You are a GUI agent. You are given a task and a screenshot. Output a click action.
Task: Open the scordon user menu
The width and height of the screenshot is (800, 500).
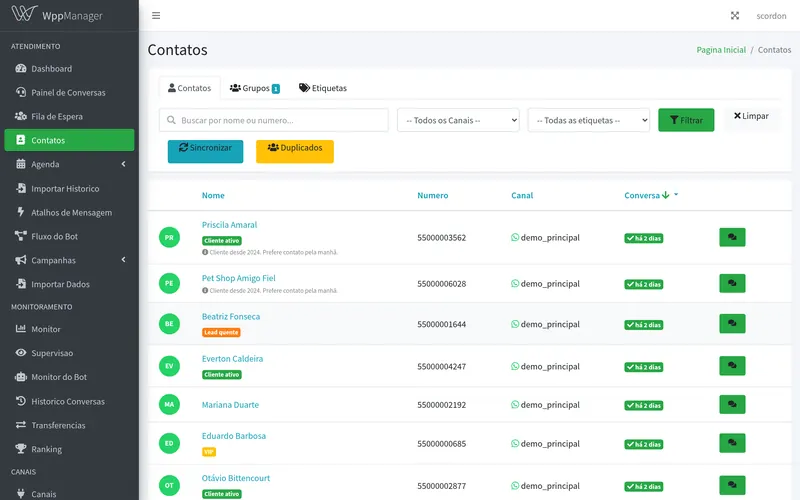click(771, 16)
